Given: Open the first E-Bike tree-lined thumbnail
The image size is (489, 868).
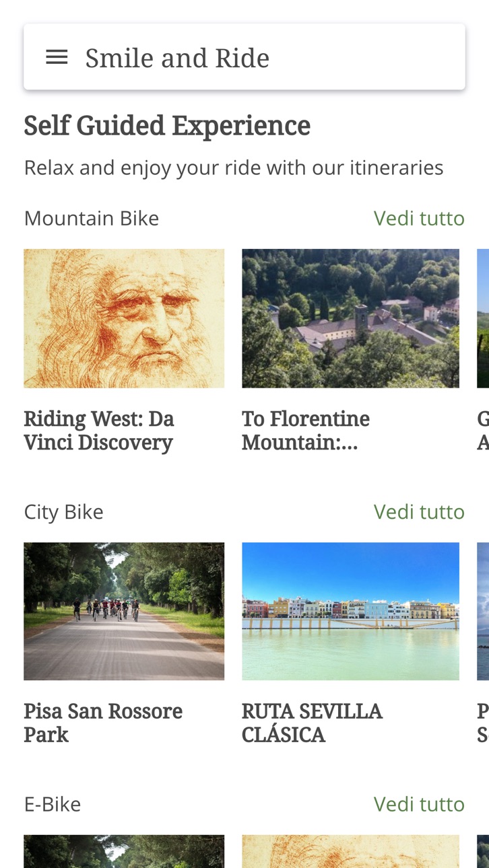Looking at the screenshot, I should (124, 851).
